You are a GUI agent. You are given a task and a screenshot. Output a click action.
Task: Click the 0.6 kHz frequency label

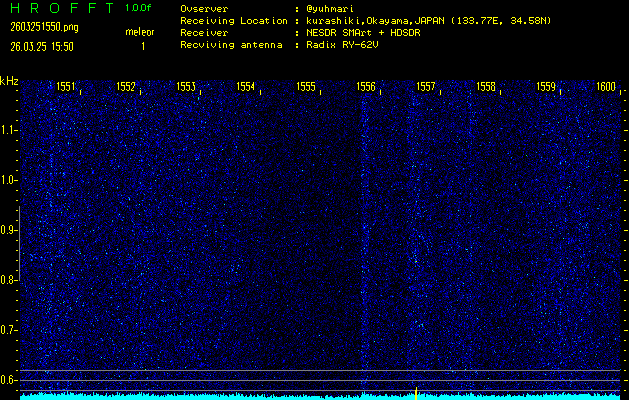[8, 380]
